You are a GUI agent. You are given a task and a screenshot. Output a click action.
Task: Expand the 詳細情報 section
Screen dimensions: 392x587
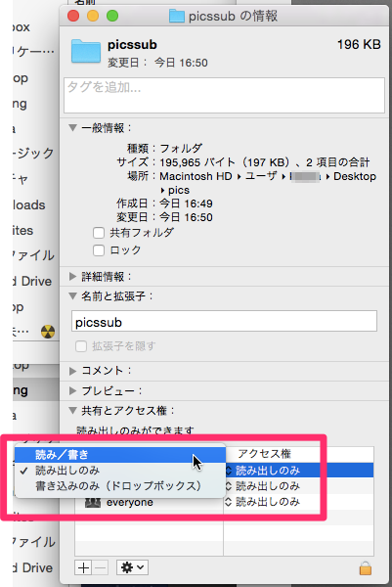point(72,277)
